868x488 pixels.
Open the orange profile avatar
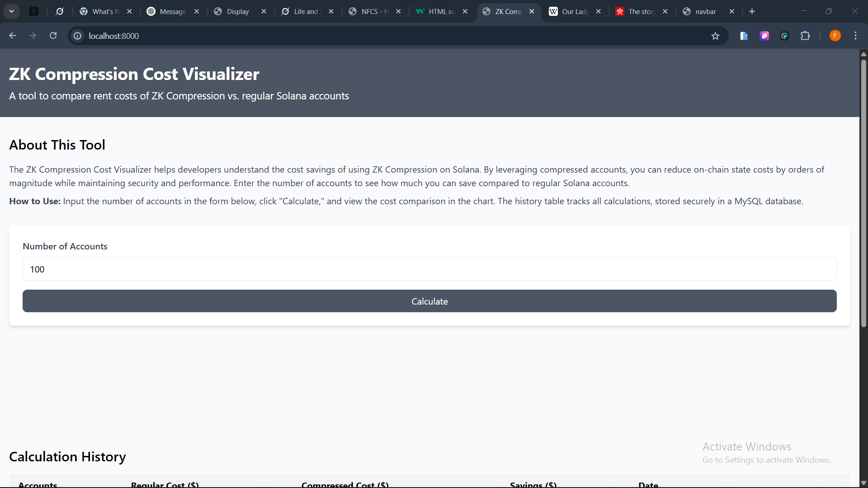tap(835, 36)
